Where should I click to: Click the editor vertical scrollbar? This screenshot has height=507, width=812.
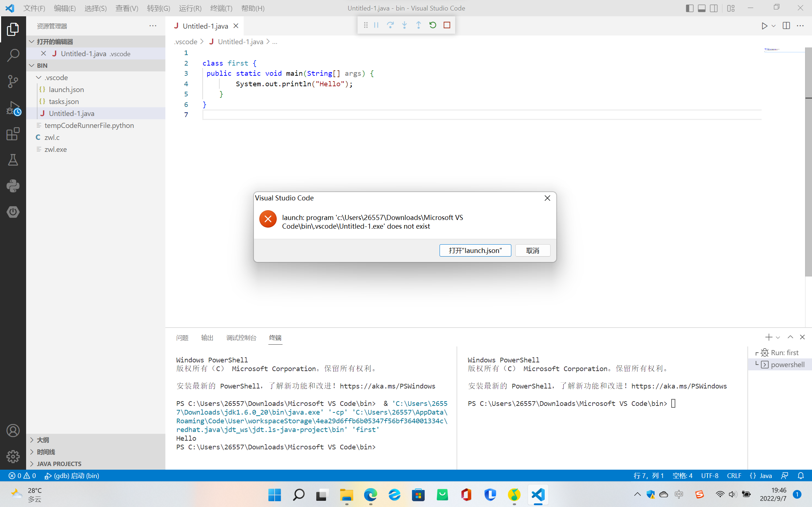click(808, 162)
